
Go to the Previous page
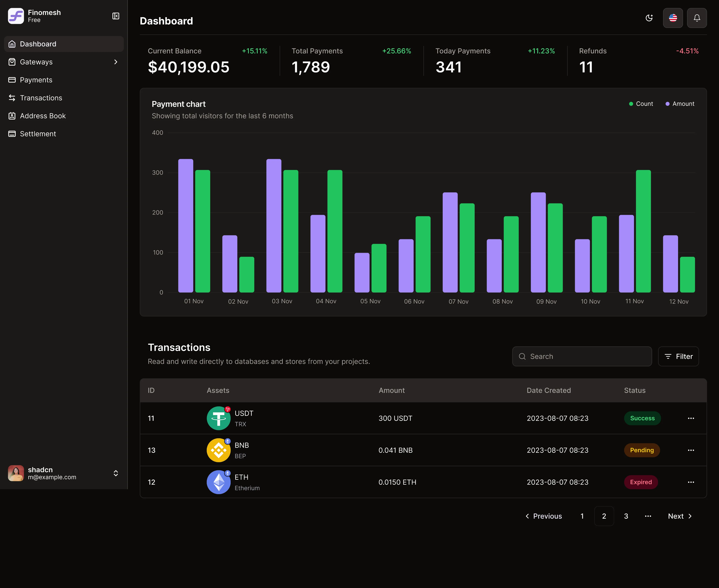tap(543, 516)
